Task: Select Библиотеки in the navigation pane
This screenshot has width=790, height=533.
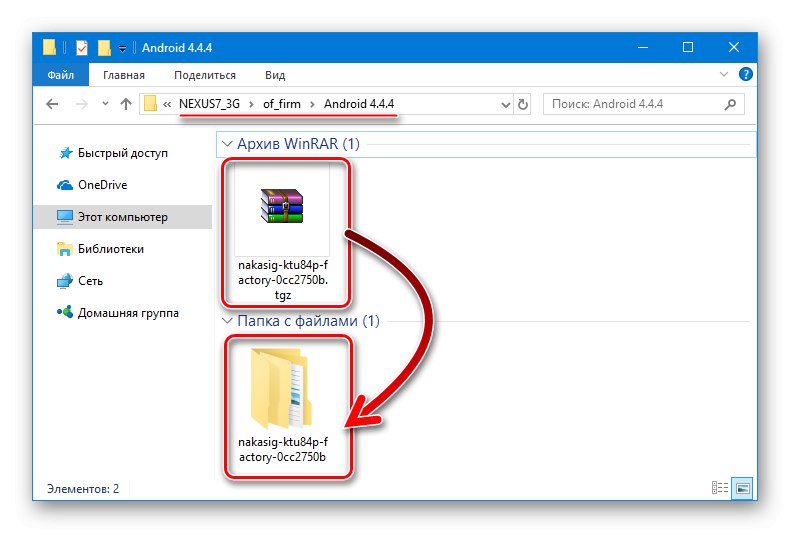Action: (x=100, y=249)
